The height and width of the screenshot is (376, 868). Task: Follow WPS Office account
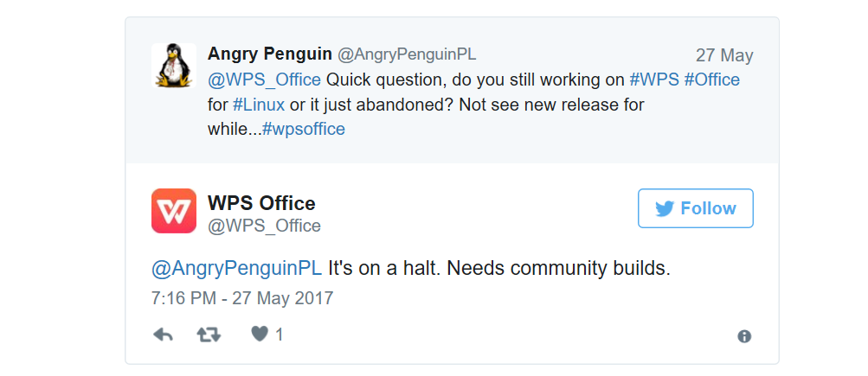click(695, 208)
